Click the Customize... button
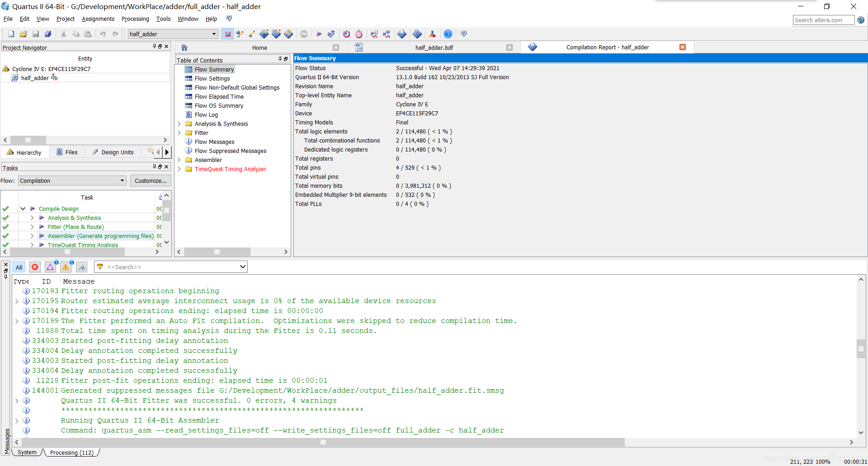Viewport: 868px width, 466px height. pos(151,181)
